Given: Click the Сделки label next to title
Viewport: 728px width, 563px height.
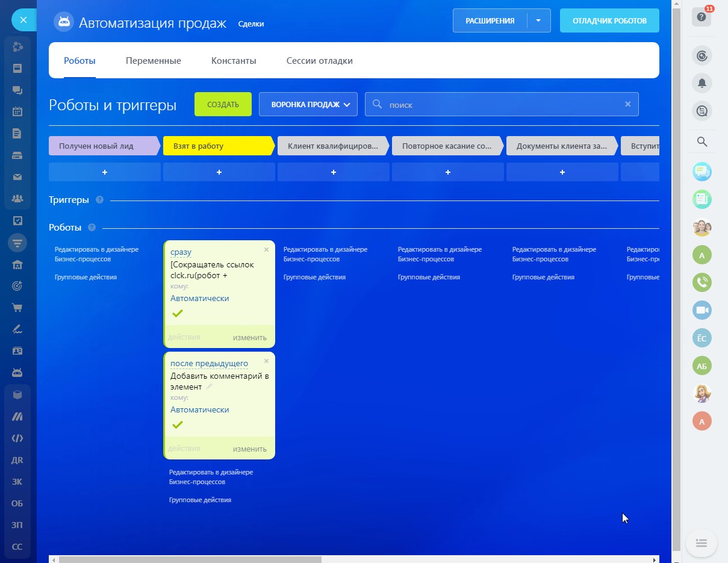Looking at the screenshot, I should [251, 23].
